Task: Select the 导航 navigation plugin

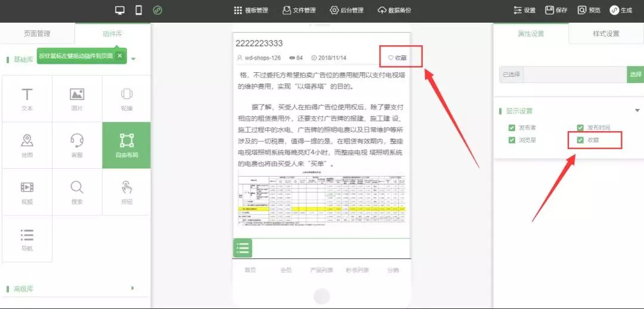Action: coord(27,239)
